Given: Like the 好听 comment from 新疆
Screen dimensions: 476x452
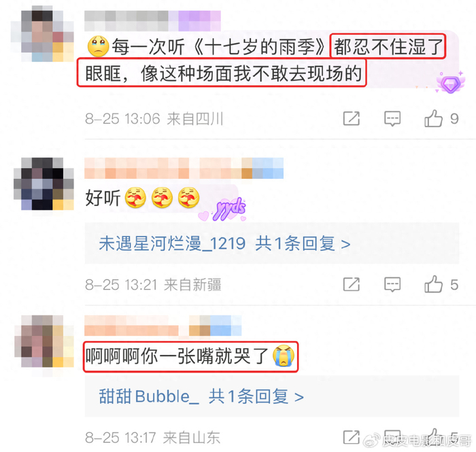Looking at the screenshot, I should (x=433, y=284).
